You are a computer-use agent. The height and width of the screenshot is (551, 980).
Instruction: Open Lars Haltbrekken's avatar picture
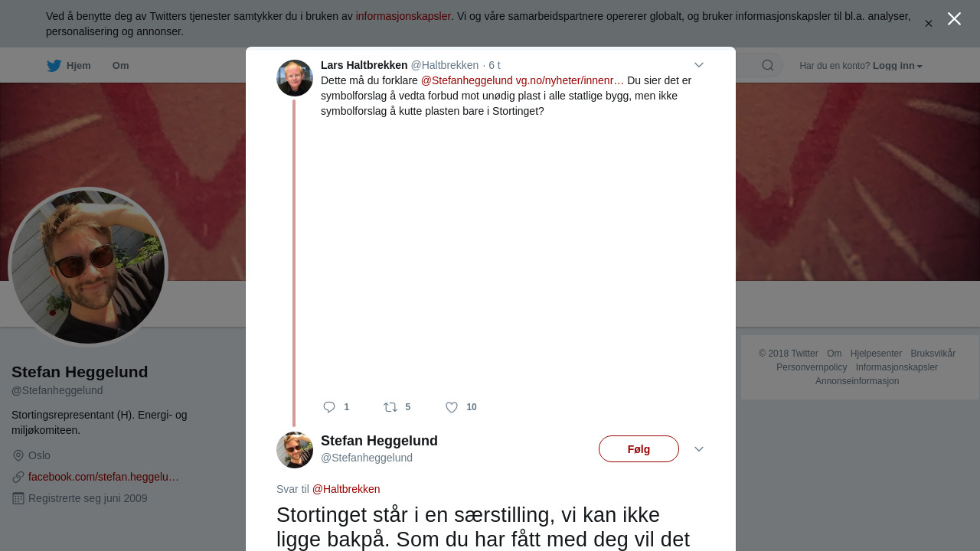tap(295, 78)
